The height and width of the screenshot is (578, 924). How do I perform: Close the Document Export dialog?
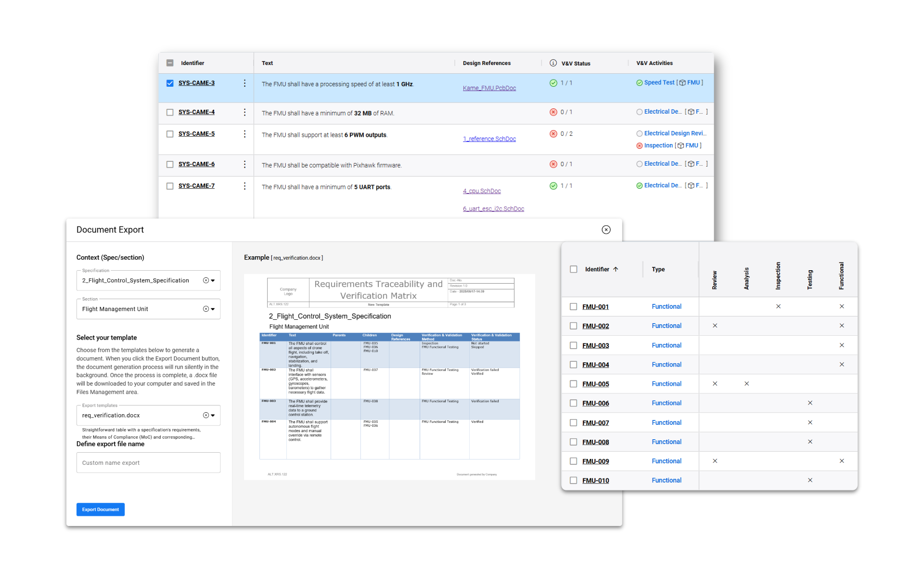pyautogui.click(x=606, y=230)
